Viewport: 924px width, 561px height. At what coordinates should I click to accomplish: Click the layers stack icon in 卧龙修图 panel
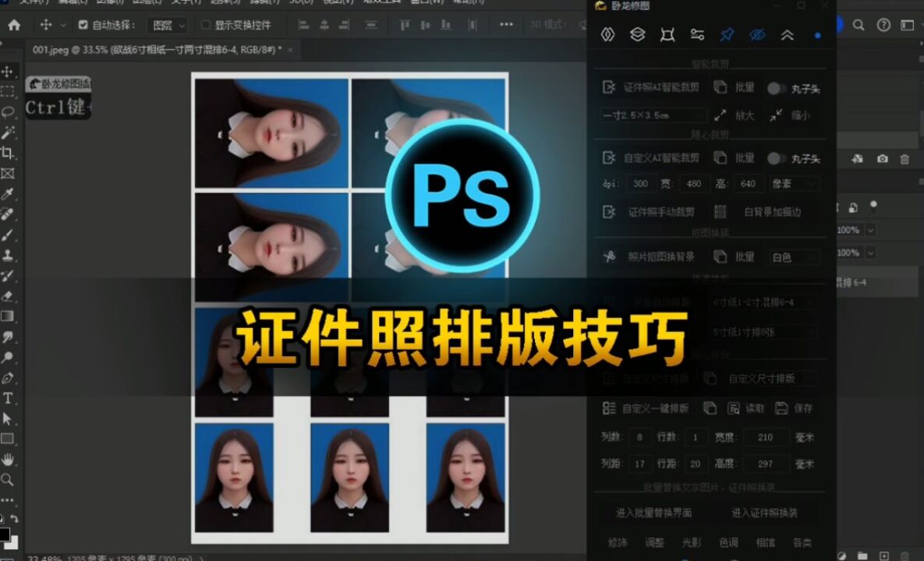click(x=637, y=35)
